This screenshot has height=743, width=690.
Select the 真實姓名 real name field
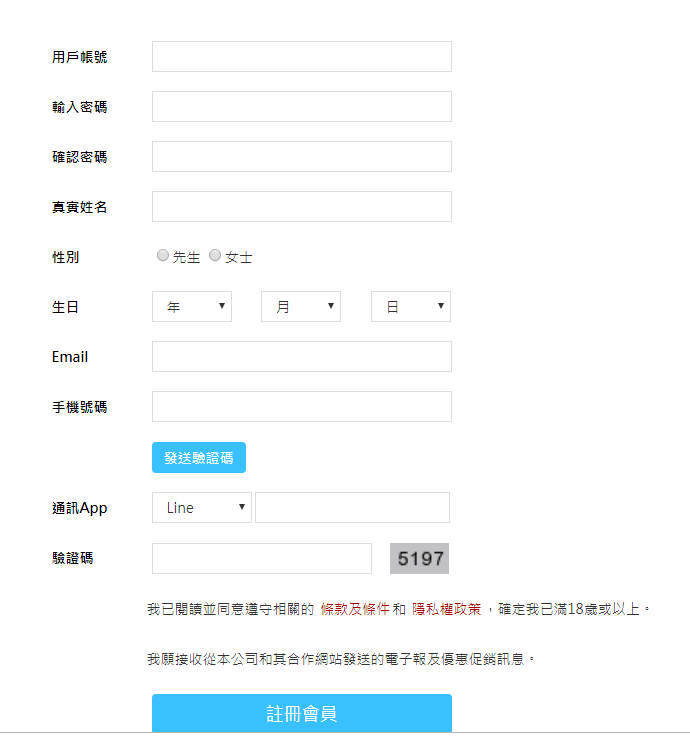click(x=301, y=207)
